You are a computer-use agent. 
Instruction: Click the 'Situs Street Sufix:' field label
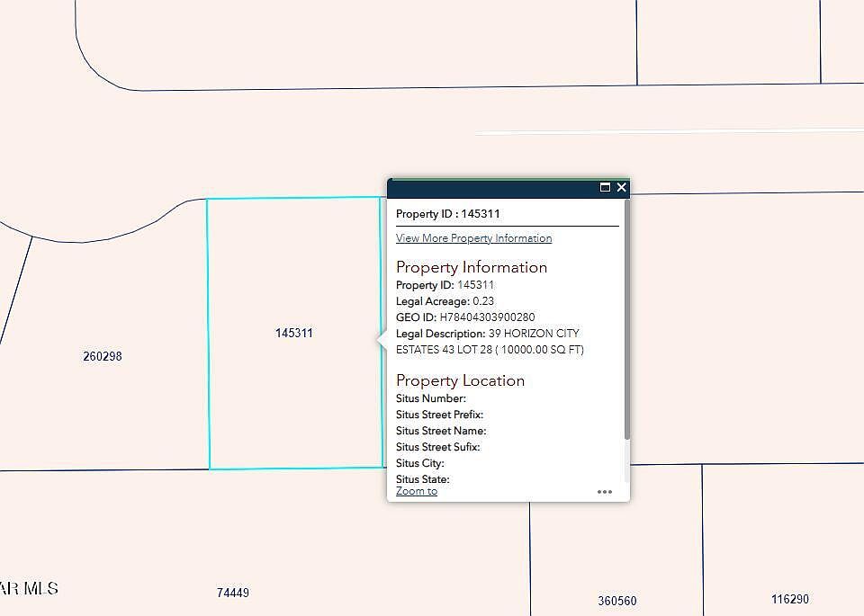point(438,447)
